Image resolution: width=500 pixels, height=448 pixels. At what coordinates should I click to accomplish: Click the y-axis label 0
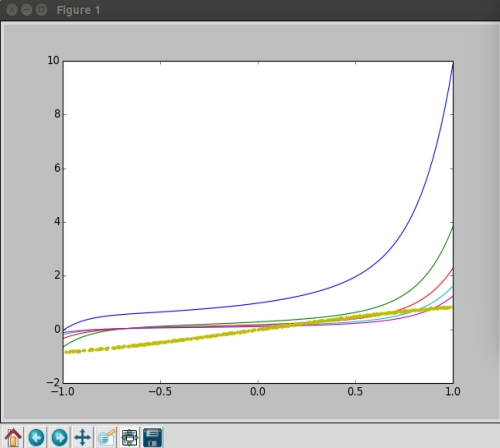57,329
